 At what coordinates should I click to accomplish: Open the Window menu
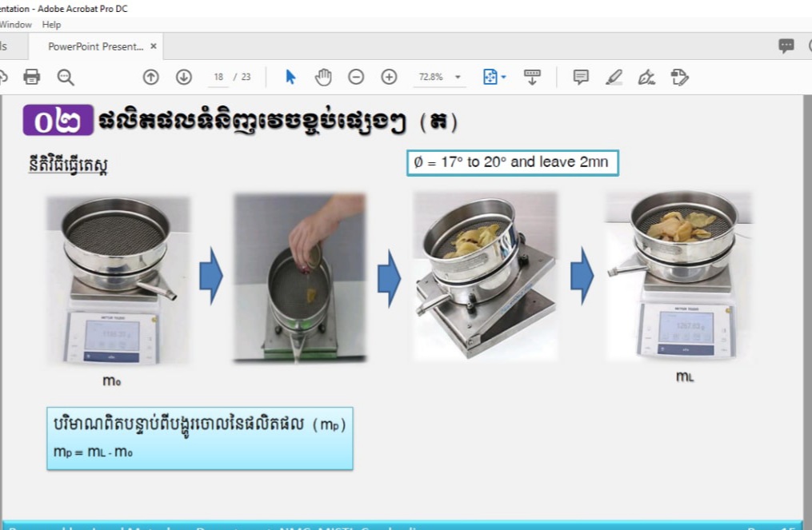16,25
